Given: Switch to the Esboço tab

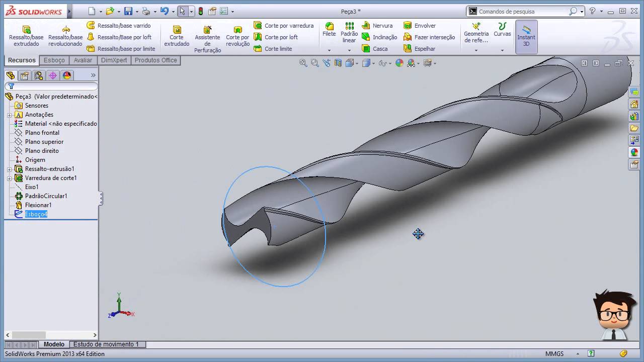Looking at the screenshot, I should click(x=54, y=60).
